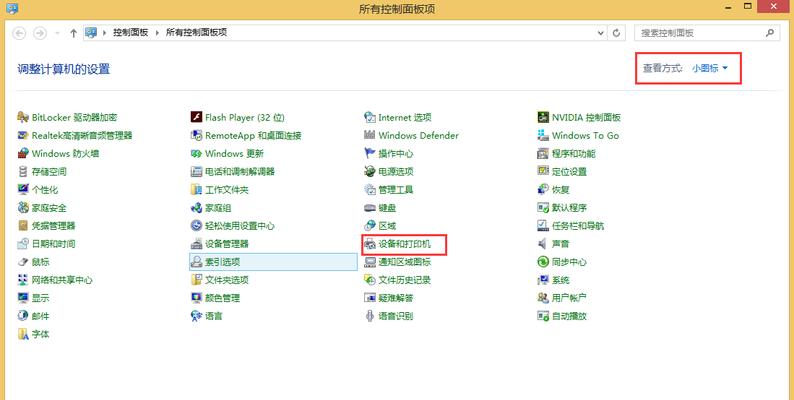Open the 默认程序 link

point(569,208)
